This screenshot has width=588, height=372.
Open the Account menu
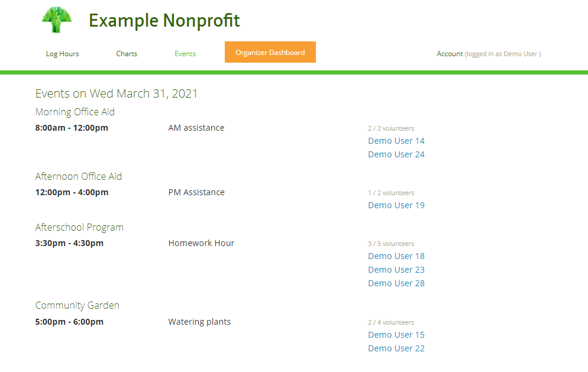450,54
